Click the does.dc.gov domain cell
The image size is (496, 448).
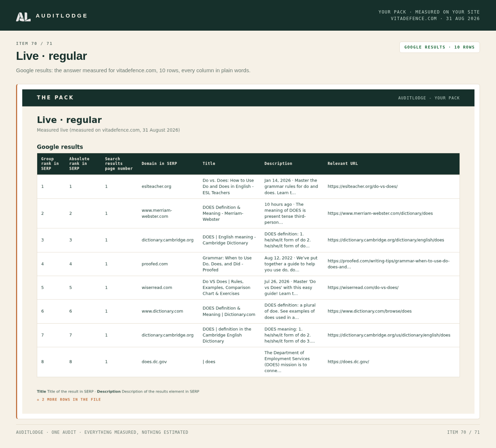click(154, 362)
